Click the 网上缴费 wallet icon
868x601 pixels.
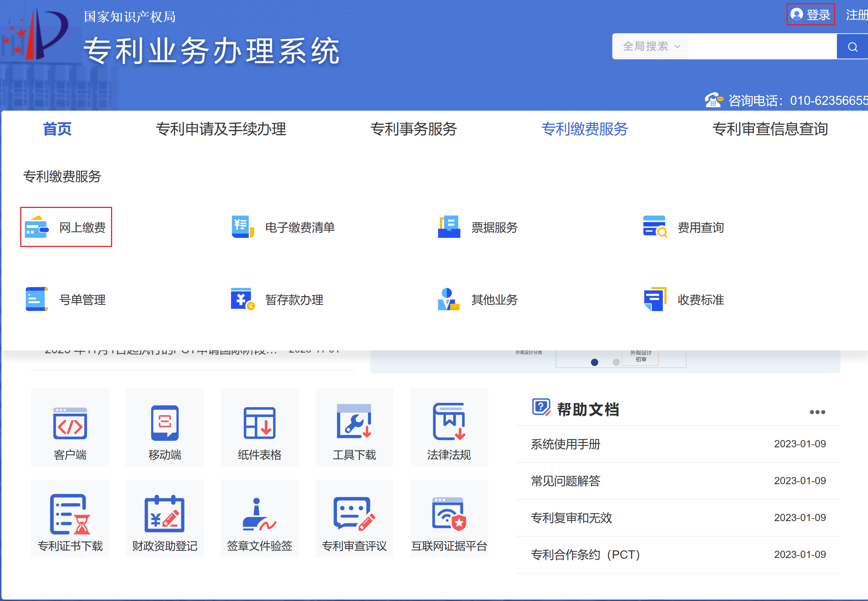[x=37, y=227]
